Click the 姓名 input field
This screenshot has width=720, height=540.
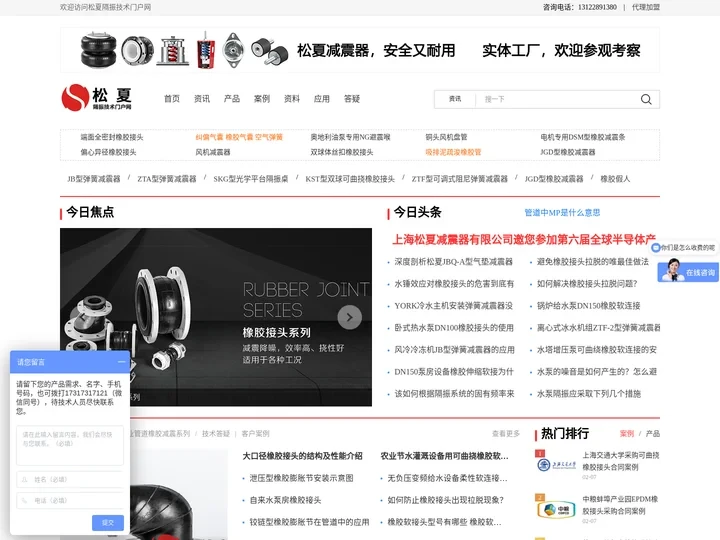(70, 479)
